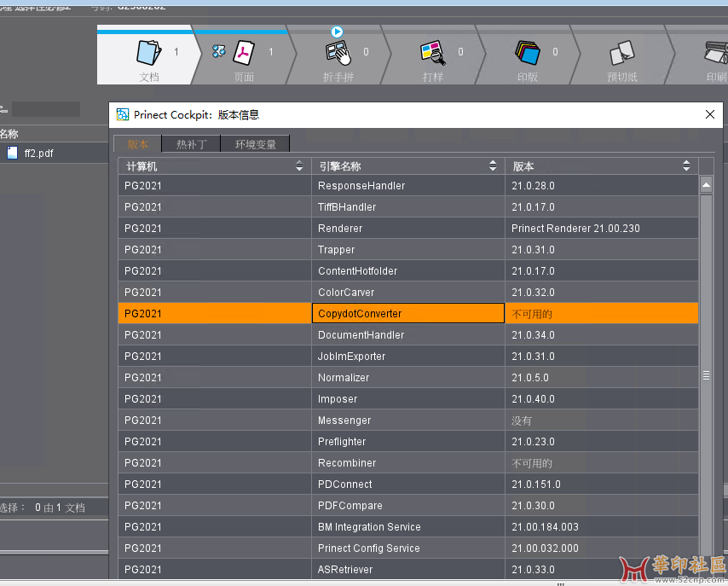Select the ff2.pdf file icon
Image resolution: width=728 pixels, height=586 pixels.
13,154
